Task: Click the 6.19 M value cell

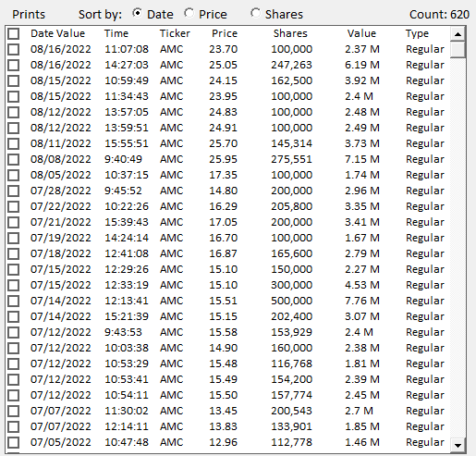Action: pos(362,65)
